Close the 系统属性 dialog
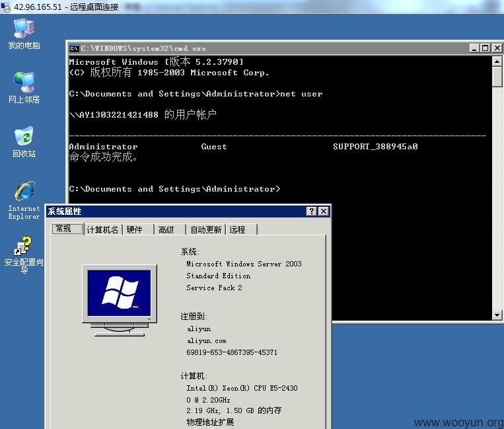The width and height of the screenshot is (504, 429). tap(324, 212)
